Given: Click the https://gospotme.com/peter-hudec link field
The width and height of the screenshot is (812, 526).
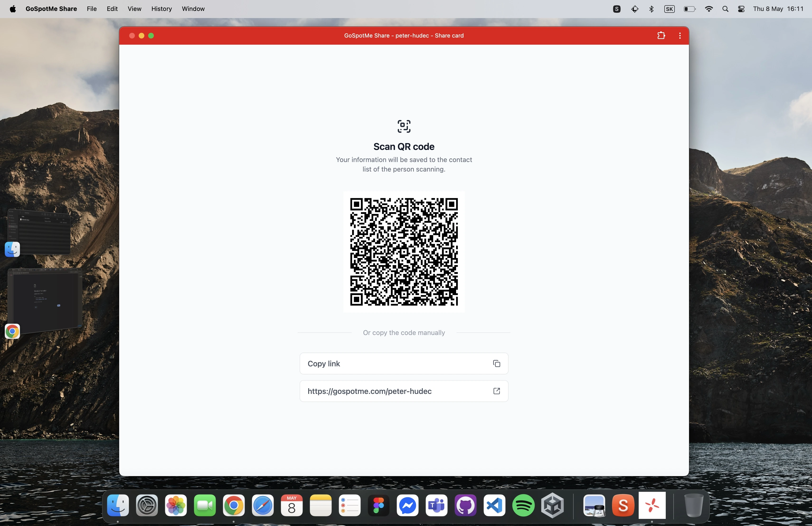Looking at the screenshot, I should pos(404,391).
